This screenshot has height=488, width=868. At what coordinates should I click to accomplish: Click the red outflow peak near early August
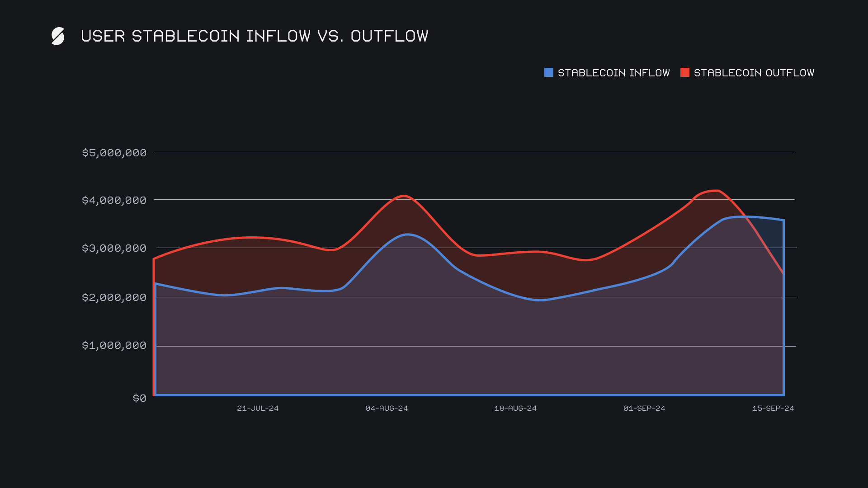[404, 196]
